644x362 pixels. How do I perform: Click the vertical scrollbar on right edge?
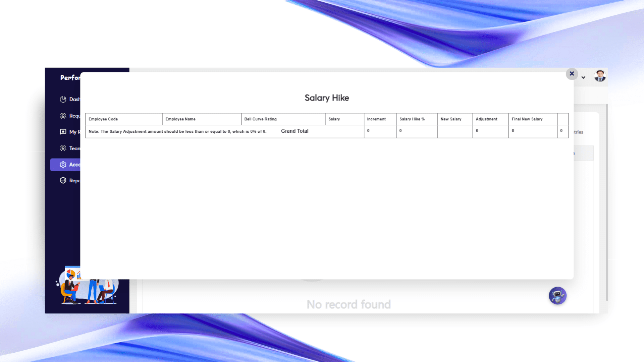606,201
